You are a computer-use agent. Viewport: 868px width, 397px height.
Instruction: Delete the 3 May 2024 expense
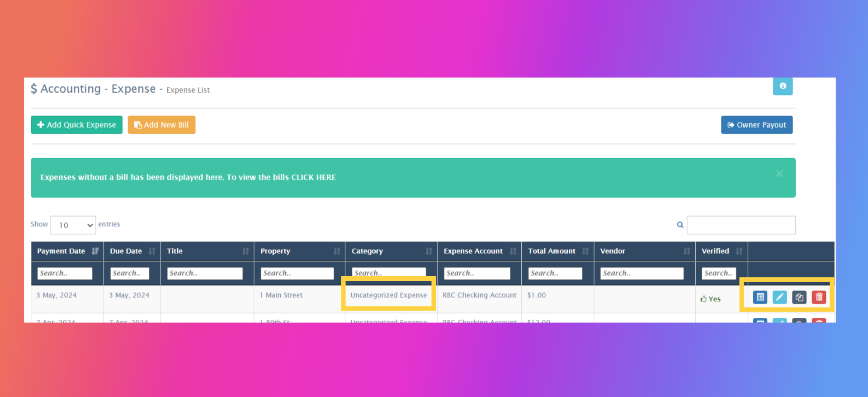[x=819, y=297]
